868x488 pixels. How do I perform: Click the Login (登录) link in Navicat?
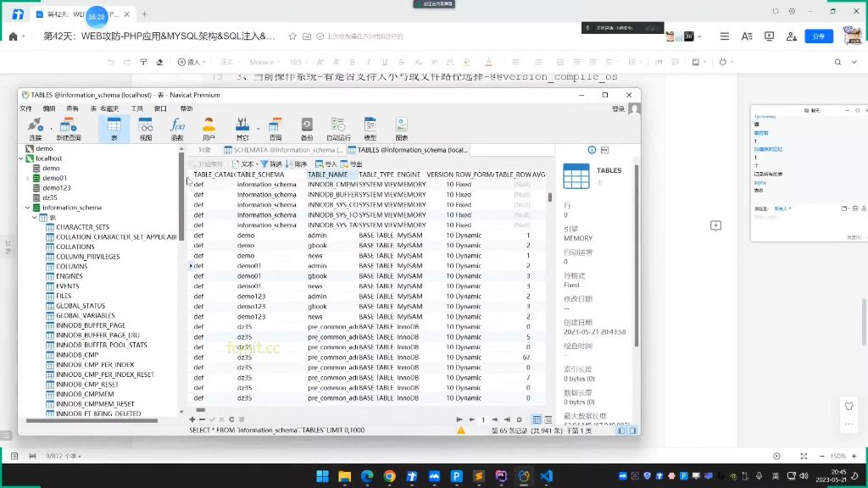pos(618,109)
